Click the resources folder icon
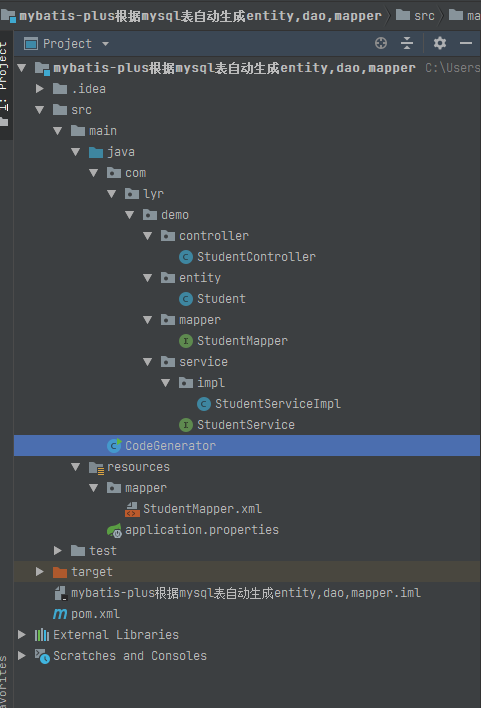Viewport: 481px width, 708px height. tap(96, 467)
